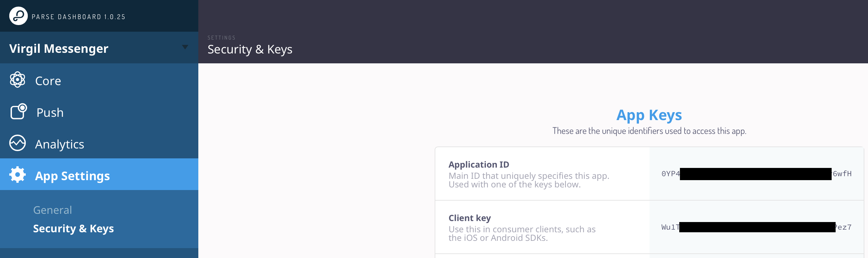
Task: Click the Push notification icon
Action: click(19, 111)
